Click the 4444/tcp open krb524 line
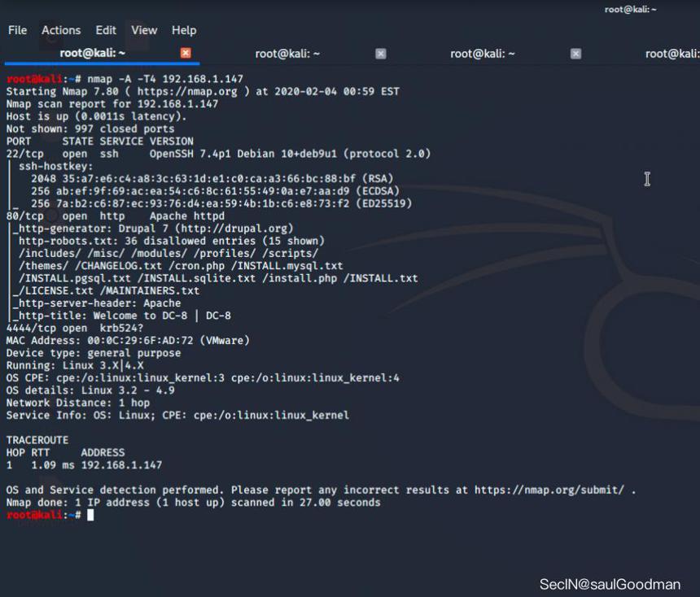 [x=75, y=328]
